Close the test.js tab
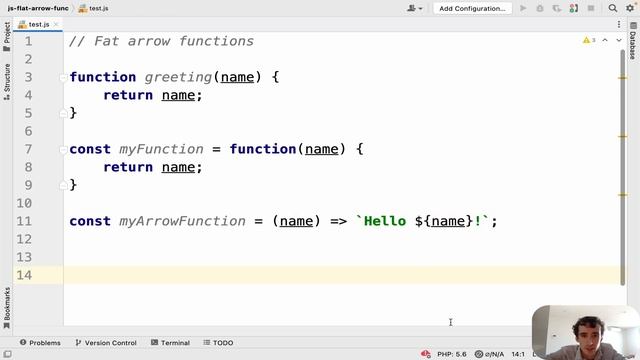Viewport: 640px width, 360px height. 56,24
